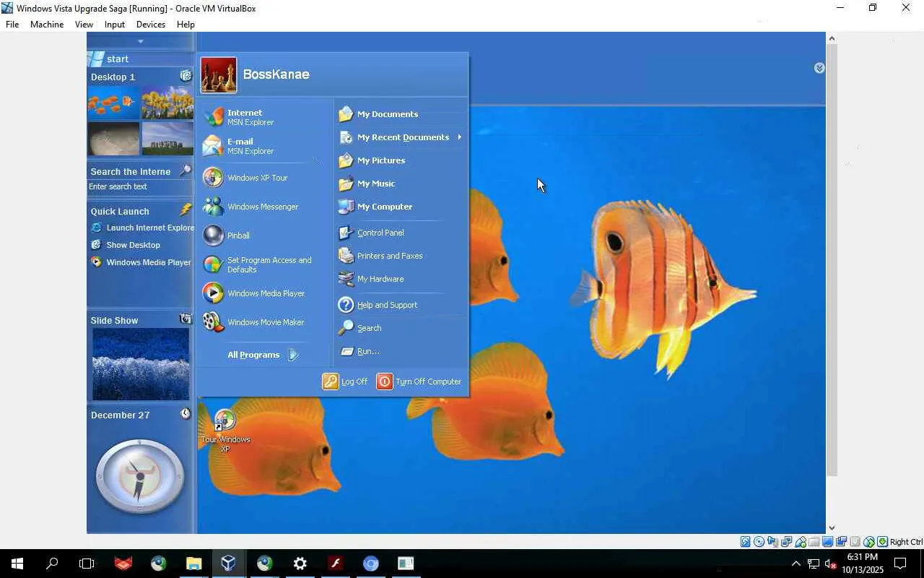Click Launch Internet Explorer in Quick Launch
Screen dimensions: 924x578
pyautogui.click(x=143, y=228)
